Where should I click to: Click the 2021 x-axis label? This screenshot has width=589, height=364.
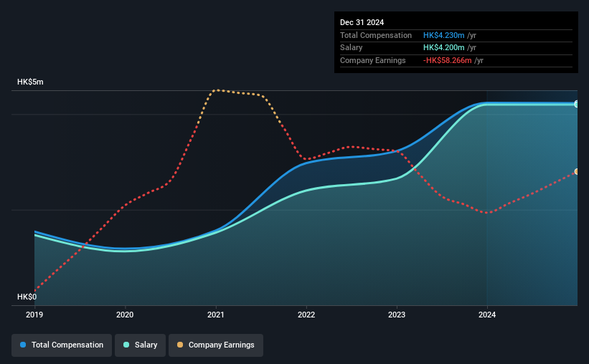coord(216,315)
